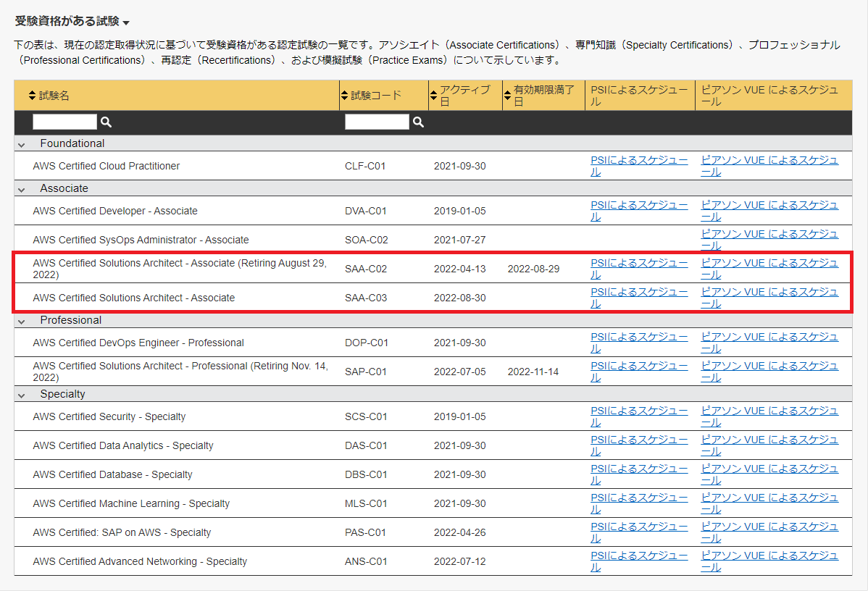Open PSI schedule link for Cloud Practitioner

click(639, 166)
